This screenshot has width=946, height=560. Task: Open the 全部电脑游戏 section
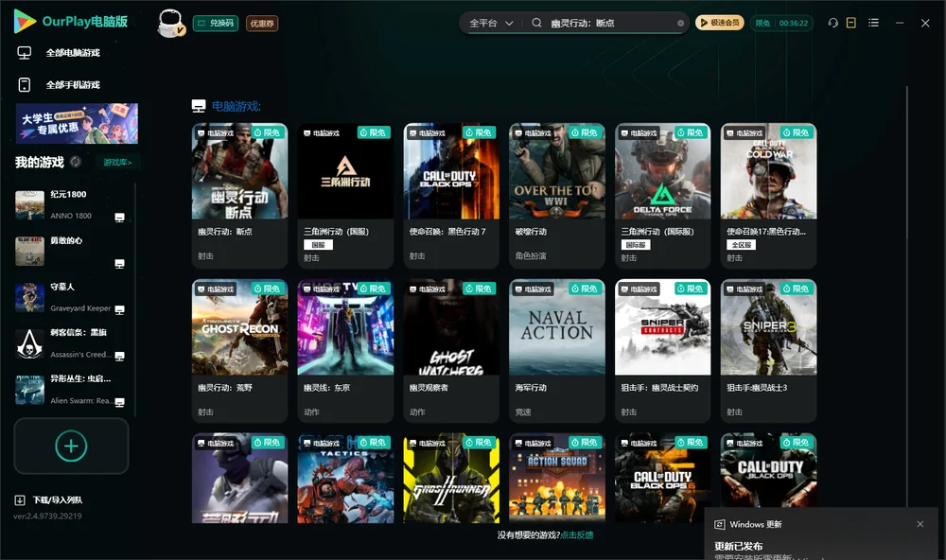(x=73, y=53)
